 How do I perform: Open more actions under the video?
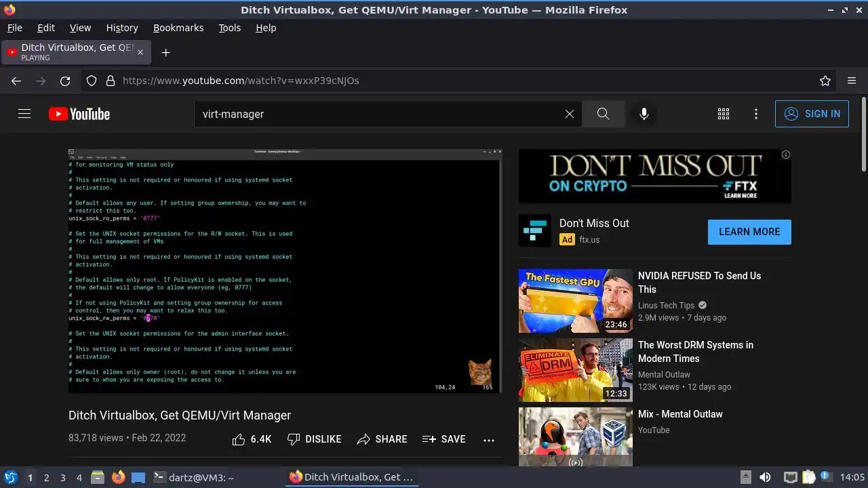tap(489, 440)
